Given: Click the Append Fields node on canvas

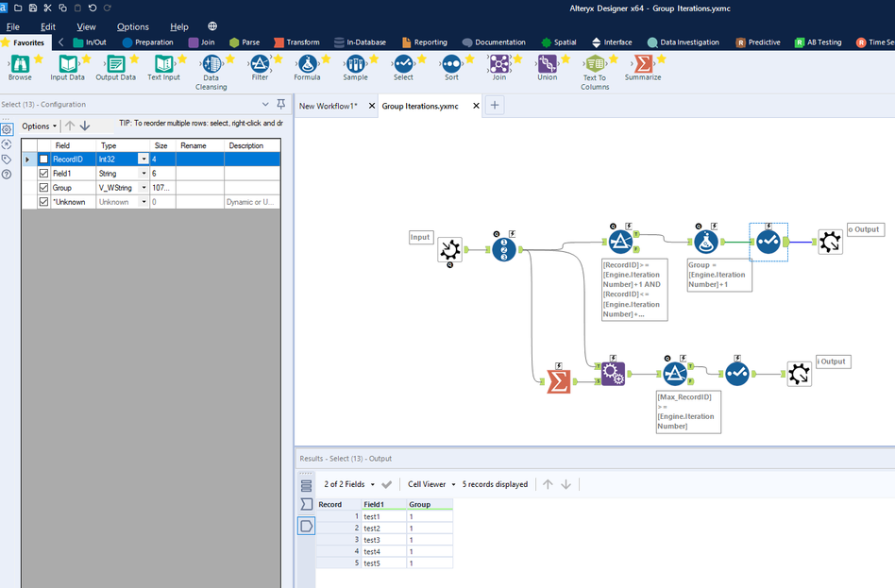Looking at the screenshot, I should [613, 374].
